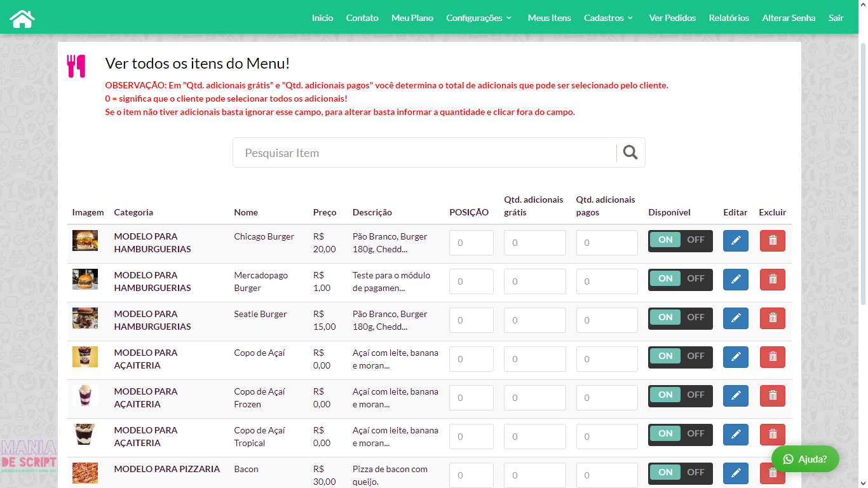
Task: Click the Chicago Burger thumbnail image
Action: click(85, 241)
